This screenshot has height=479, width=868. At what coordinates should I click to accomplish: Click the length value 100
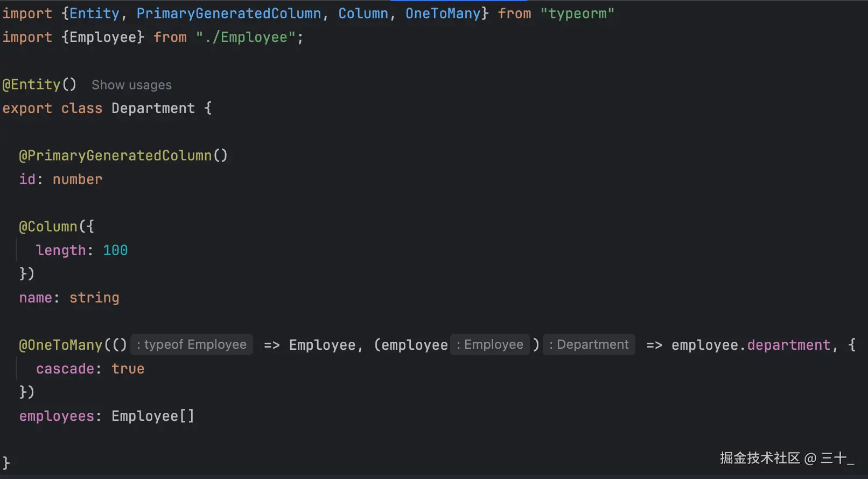tap(115, 250)
